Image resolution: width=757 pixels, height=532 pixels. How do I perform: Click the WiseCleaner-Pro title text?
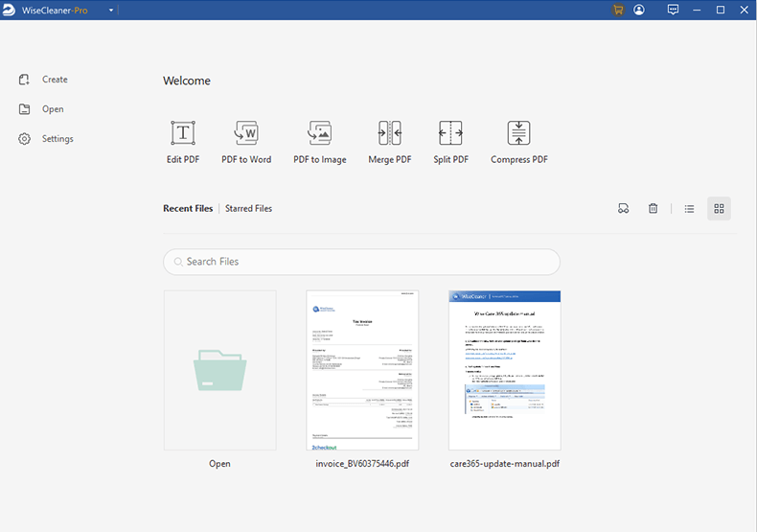pos(55,11)
